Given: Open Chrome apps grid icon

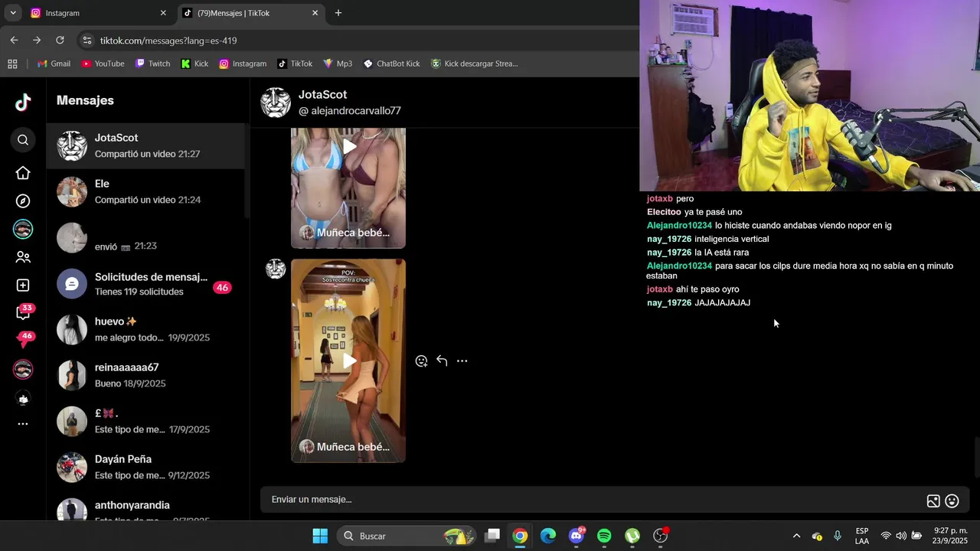Looking at the screenshot, I should click(x=12, y=64).
